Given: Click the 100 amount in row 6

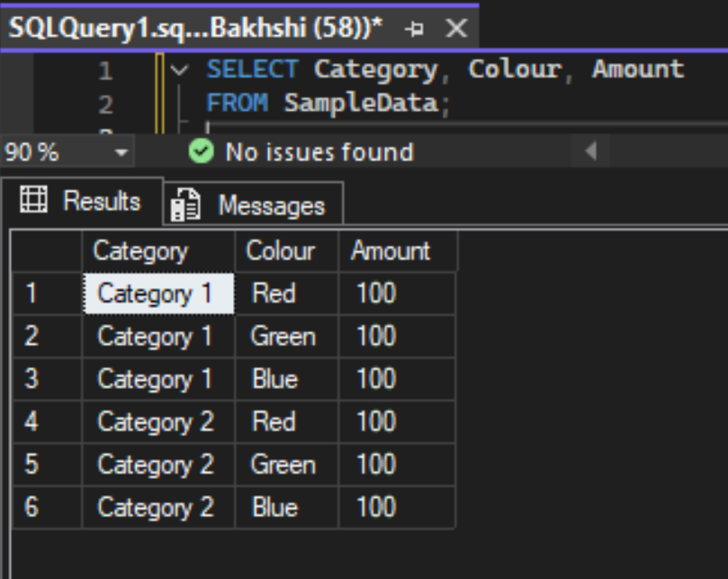Looking at the screenshot, I should pos(397,507).
